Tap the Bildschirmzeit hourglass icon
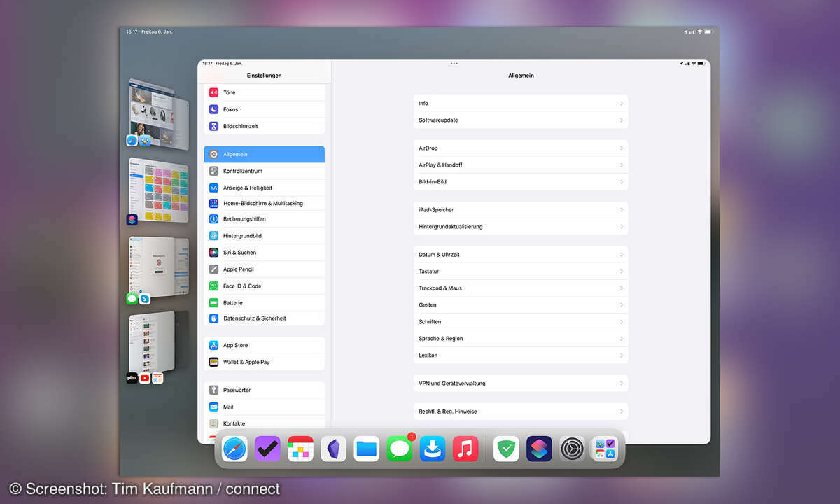Image resolution: width=840 pixels, height=504 pixels. tap(213, 126)
